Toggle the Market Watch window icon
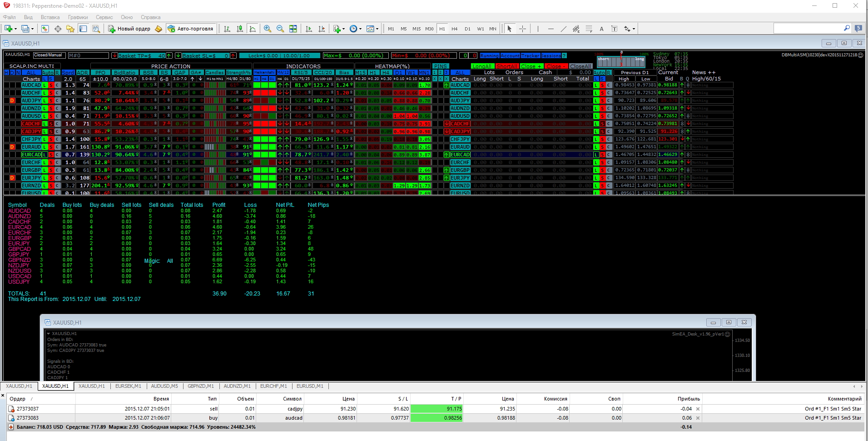The width and height of the screenshot is (868, 441). click(45, 29)
